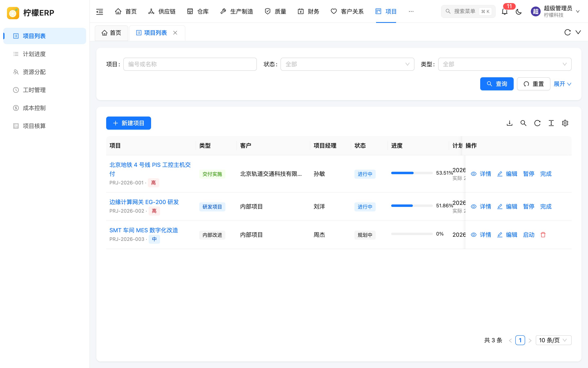Open 边缘计算网关 EG-200 研发 project link
Image resolution: width=588 pixels, height=368 pixels.
pyautogui.click(x=144, y=202)
